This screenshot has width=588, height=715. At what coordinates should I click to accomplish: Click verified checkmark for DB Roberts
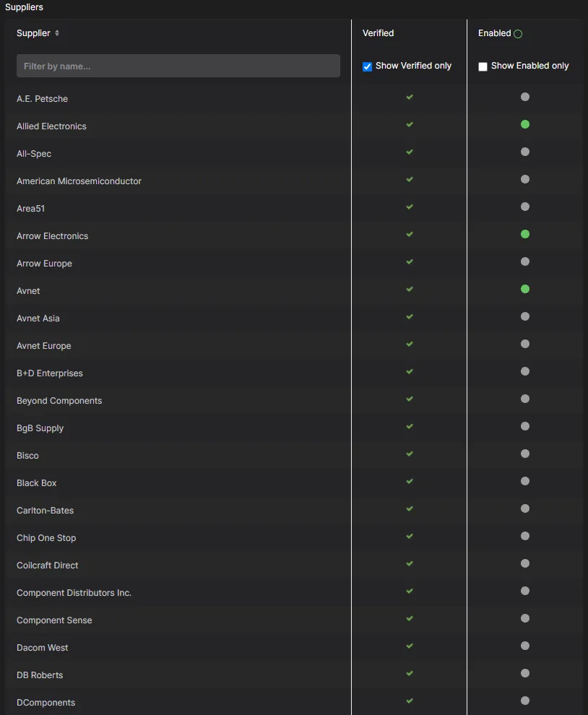point(410,674)
